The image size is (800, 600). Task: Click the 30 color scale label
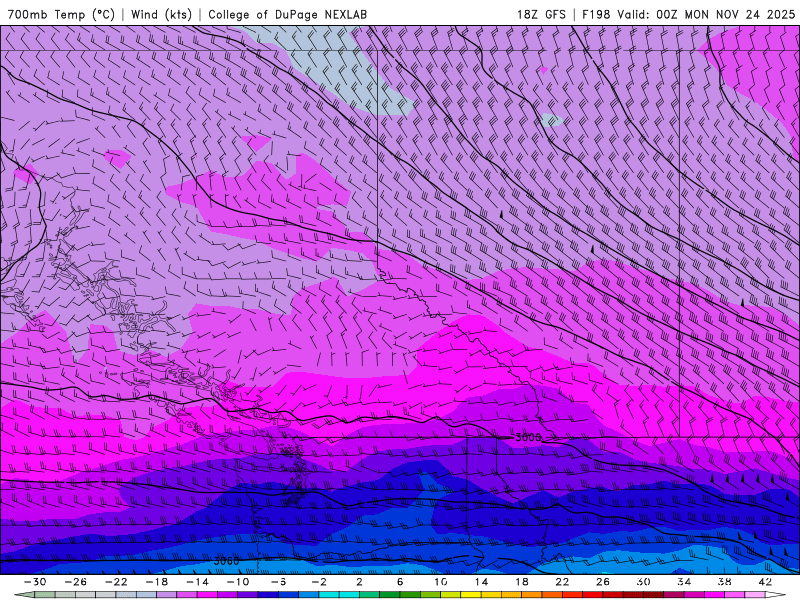click(643, 582)
